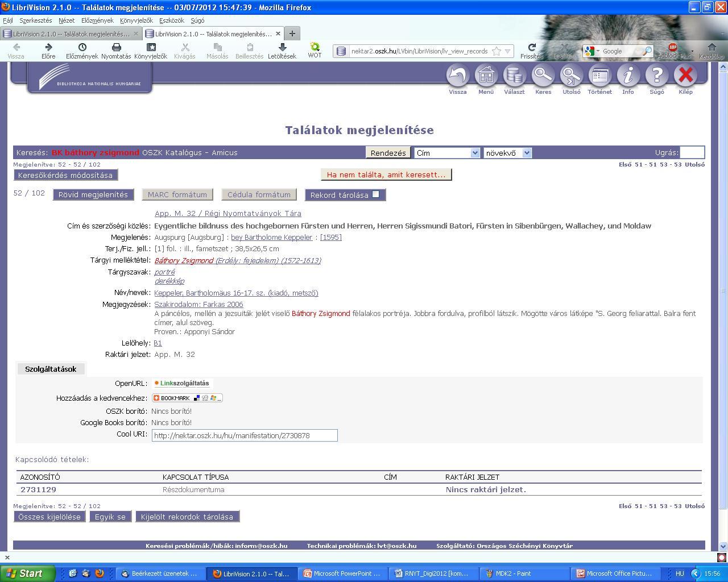Click the Kezdőlap home icon

click(x=712, y=47)
